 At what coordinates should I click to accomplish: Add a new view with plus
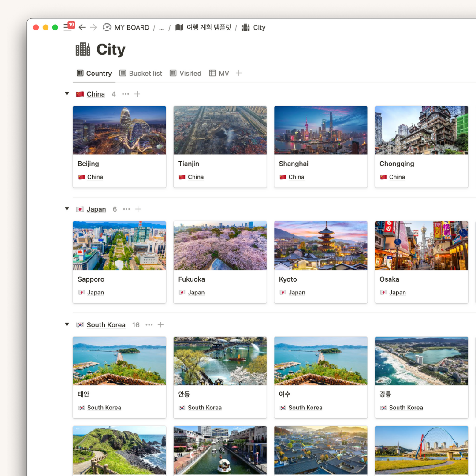239,73
